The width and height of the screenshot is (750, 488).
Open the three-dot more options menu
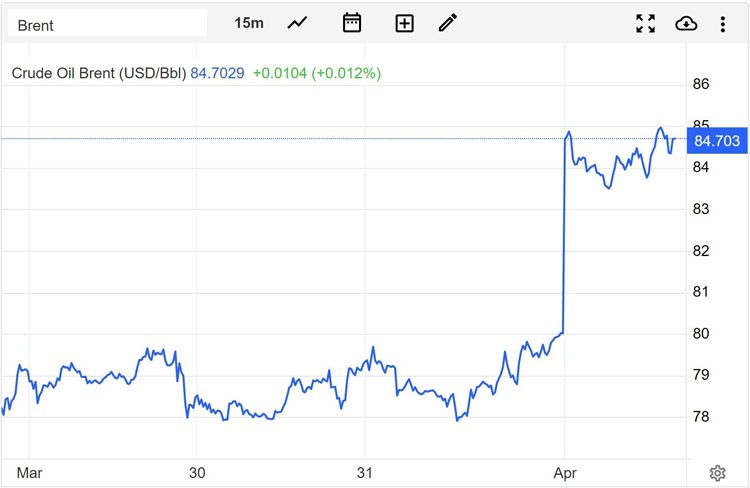point(722,23)
